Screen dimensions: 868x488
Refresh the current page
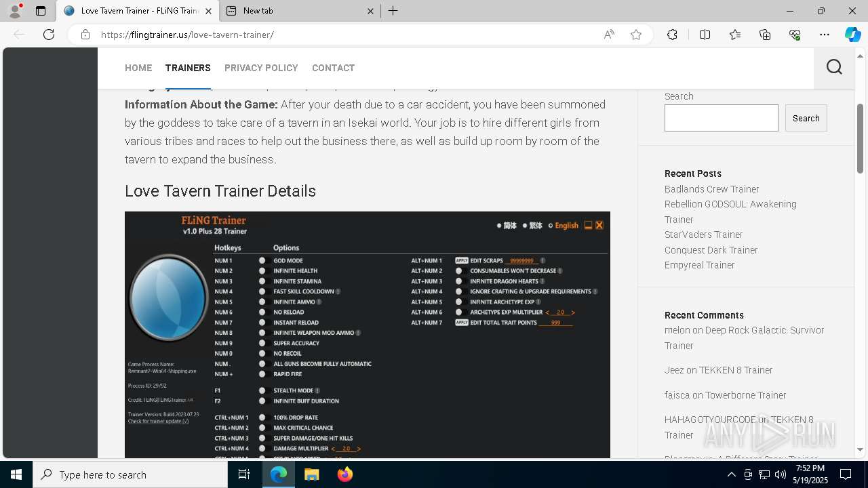pyautogui.click(x=49, y=35)
